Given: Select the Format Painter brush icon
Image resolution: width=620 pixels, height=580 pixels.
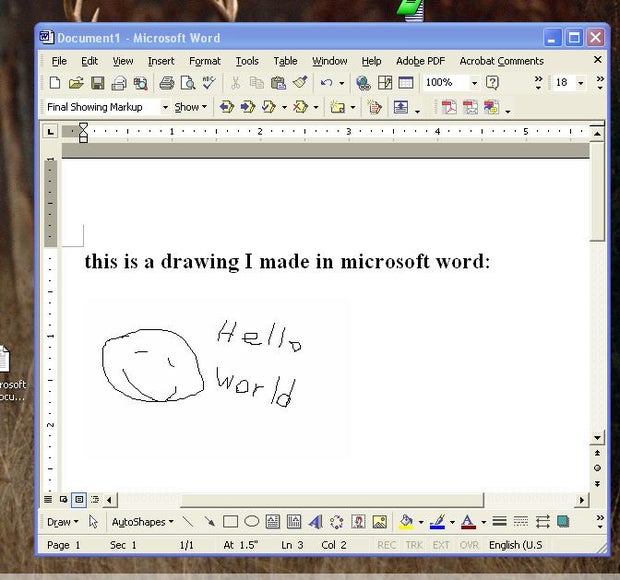Looking at the screenshot, I should point(300,83).
